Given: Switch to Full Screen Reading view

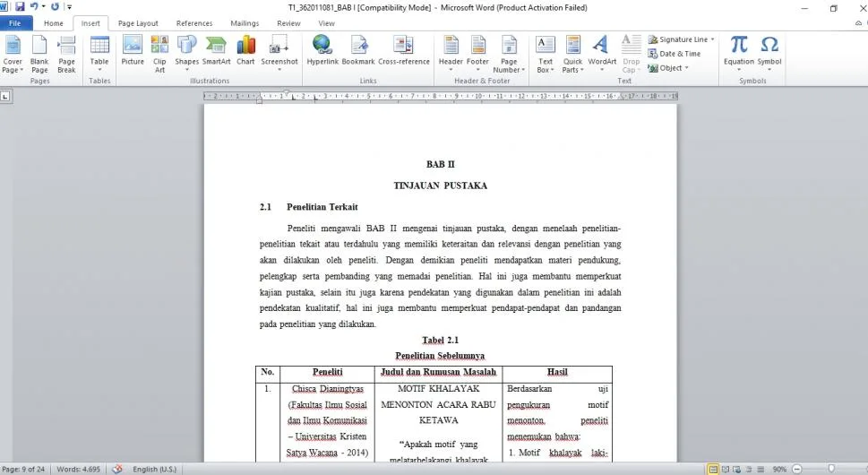Looking at the screenshot, I should coord(726,469).
